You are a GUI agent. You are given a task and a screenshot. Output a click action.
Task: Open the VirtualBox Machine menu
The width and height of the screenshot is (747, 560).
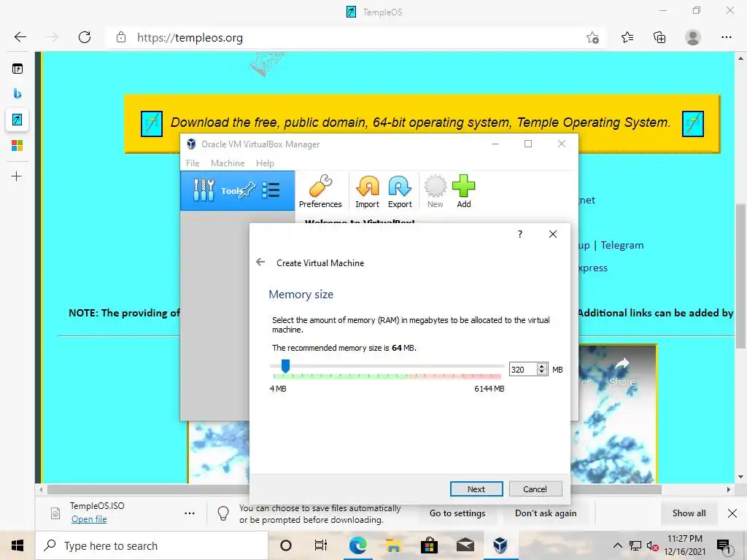pyautogui.click(x=228, y=163)
